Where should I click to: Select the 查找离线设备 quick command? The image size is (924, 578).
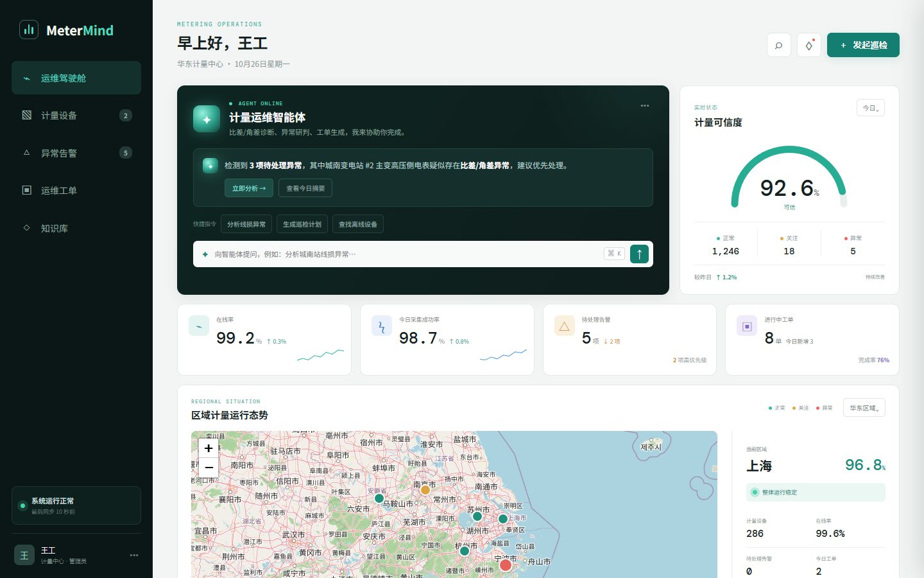(358, 224)
